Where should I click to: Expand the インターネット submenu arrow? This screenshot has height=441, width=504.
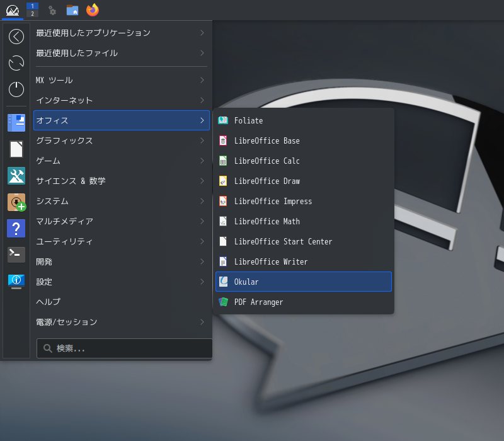(202, 100)
